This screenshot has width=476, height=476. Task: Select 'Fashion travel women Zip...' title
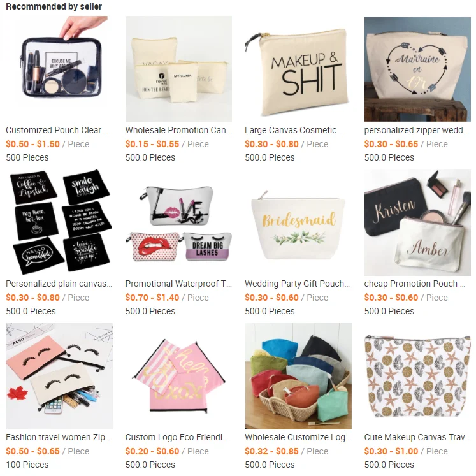click(58, 437)
